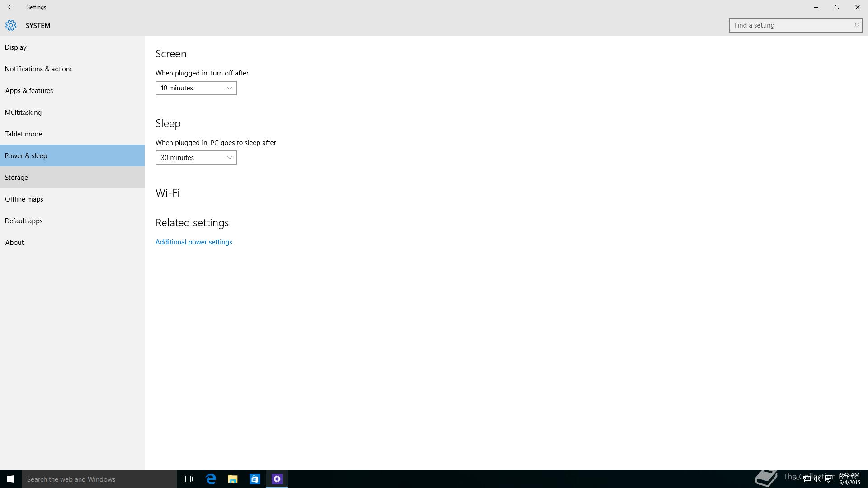Expand the screen turn off time dropdown

[x=196, y=88]
